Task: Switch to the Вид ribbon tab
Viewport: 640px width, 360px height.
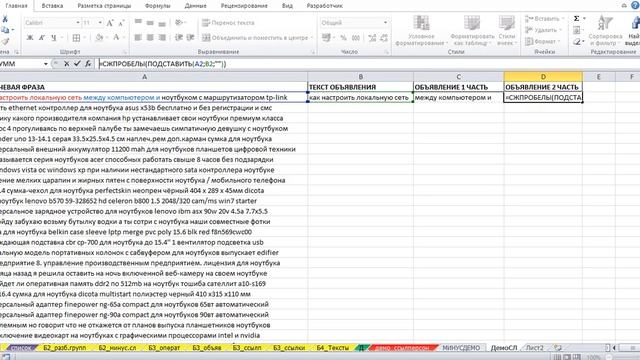Action: point(287,6)
